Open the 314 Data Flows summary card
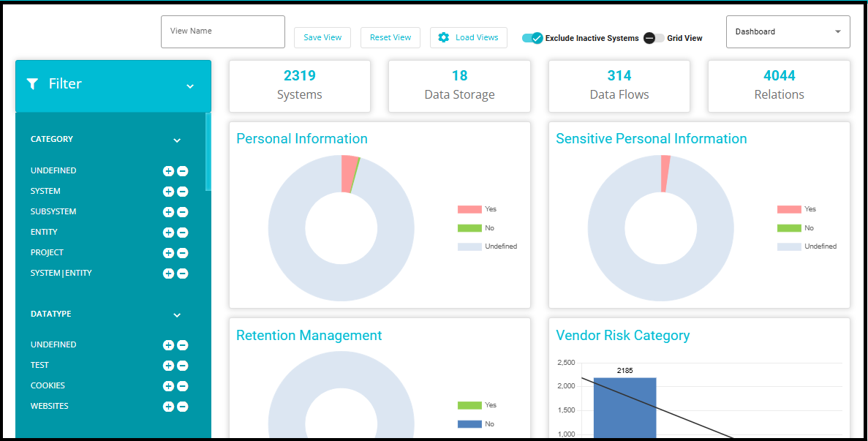The width and height of the screenshot is (868, 441). tap(619, 86)
